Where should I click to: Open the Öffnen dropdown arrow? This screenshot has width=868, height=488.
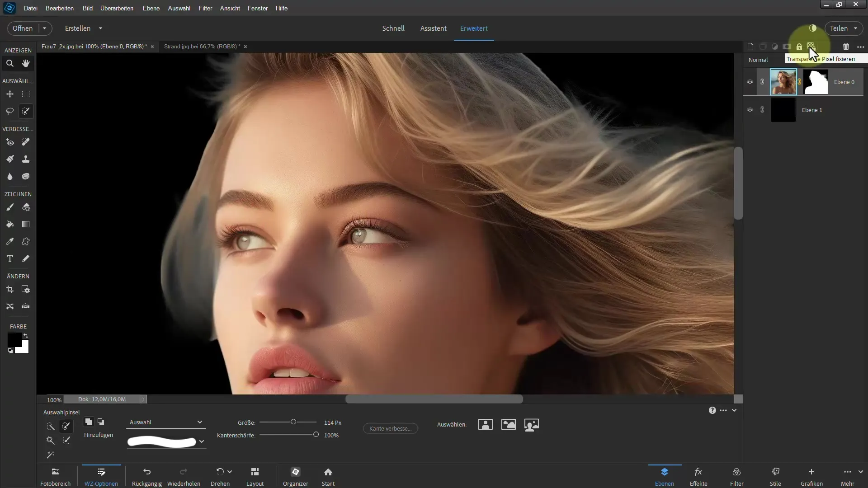44,28
